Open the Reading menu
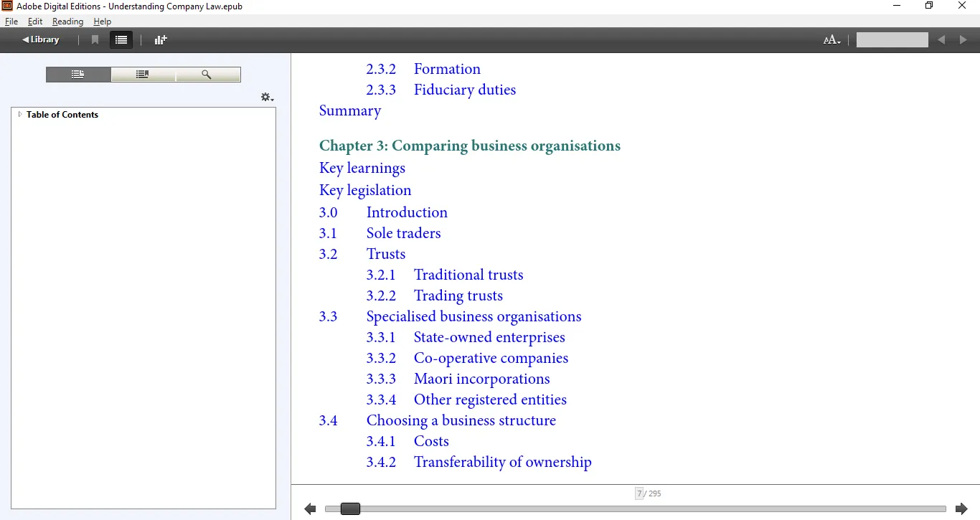Viewport: 980px width, 520px height. point(67,22)
